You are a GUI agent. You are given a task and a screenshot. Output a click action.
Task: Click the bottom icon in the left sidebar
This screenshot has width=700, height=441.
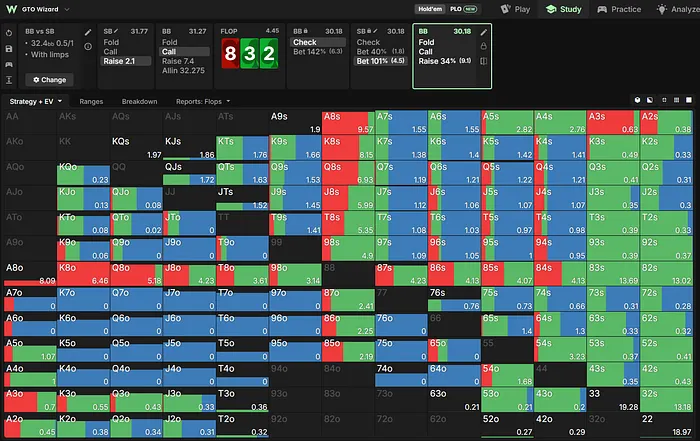point(9,80)
